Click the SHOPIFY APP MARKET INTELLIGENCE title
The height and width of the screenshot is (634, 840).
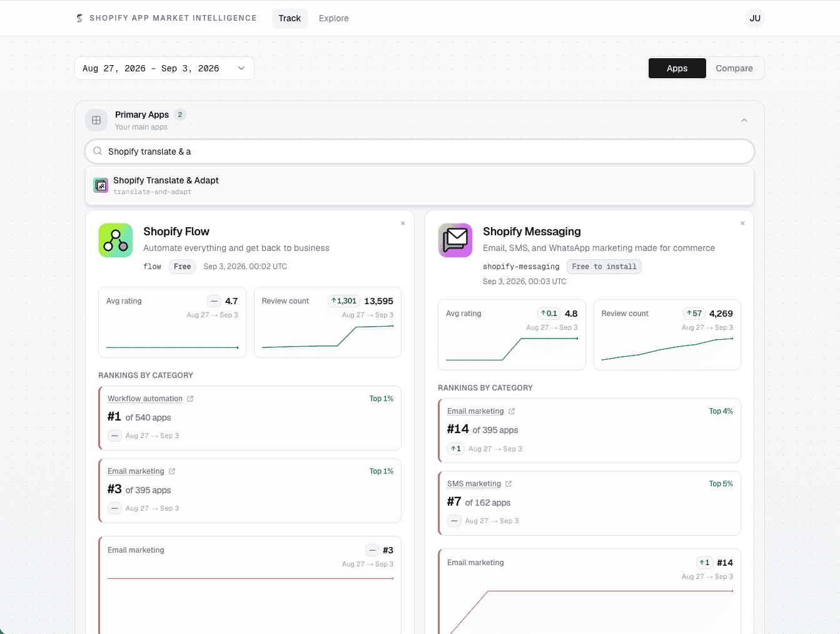[173, 18]
